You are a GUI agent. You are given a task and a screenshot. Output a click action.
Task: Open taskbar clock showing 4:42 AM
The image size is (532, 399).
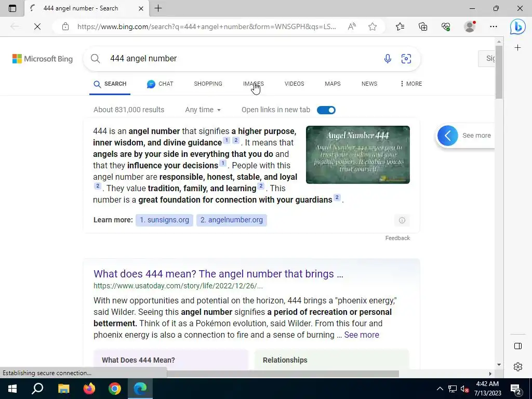point(487,389)
